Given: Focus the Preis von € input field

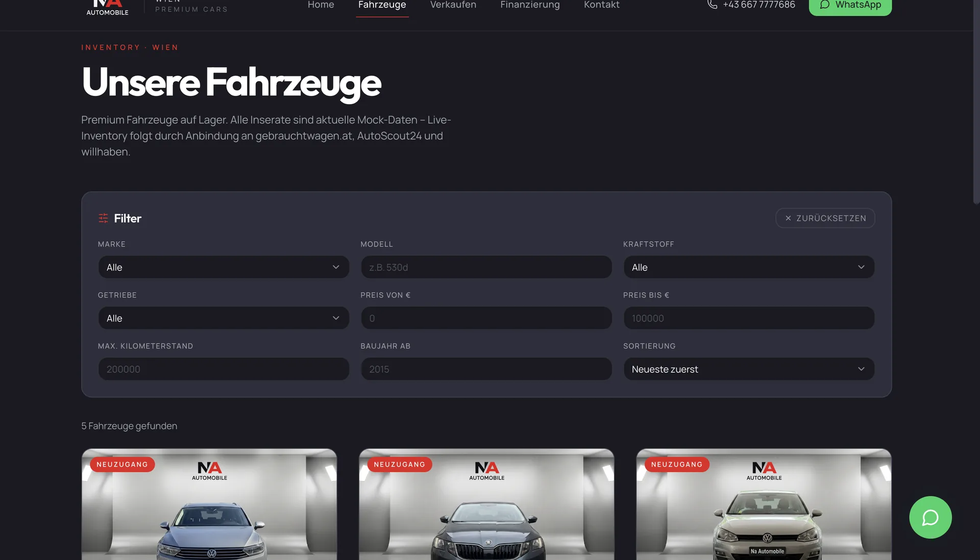Looking at the screenshot, I should (486, 318).
